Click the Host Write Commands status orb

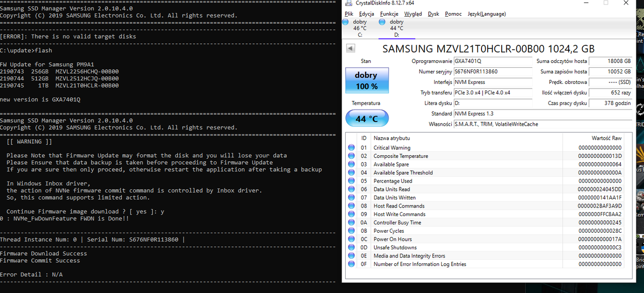pyautogui.click(x=351, y=214)
